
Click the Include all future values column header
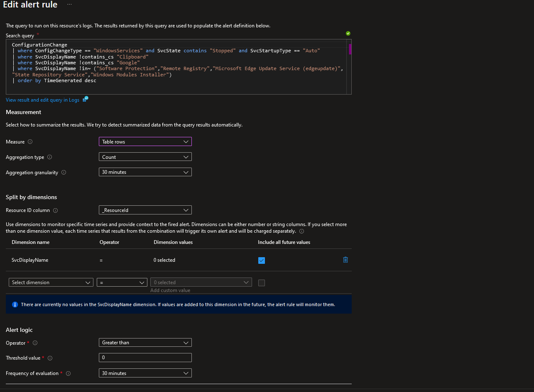coord(284,242)
